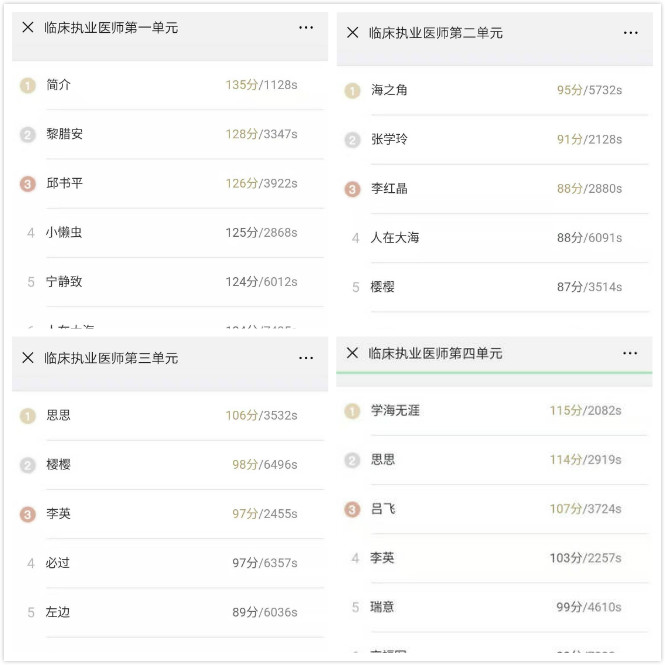This screenshot has height=665, width=665.
Task: Open more options for 第二单元 panel
Action: tap(630, 33)
